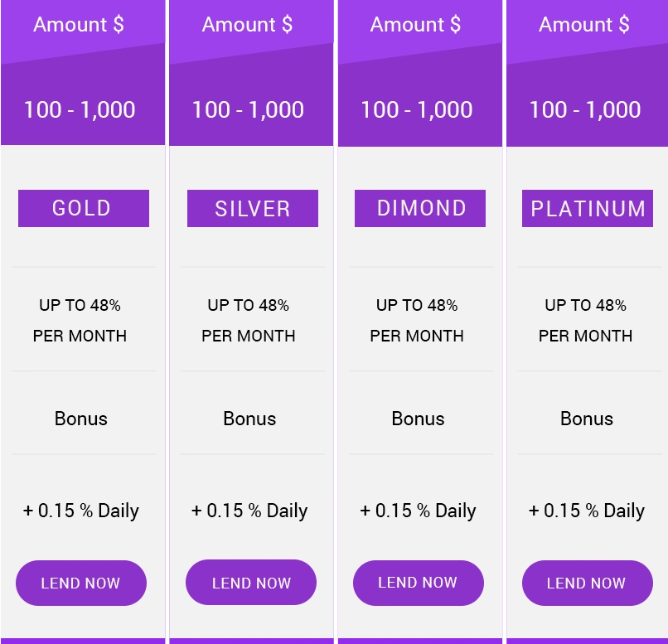Viewport: 668px width, 644px height.
Task: Click the 100 - 1,000 range under GOLD
Action: pyautogui.click(x=80, y=109)
